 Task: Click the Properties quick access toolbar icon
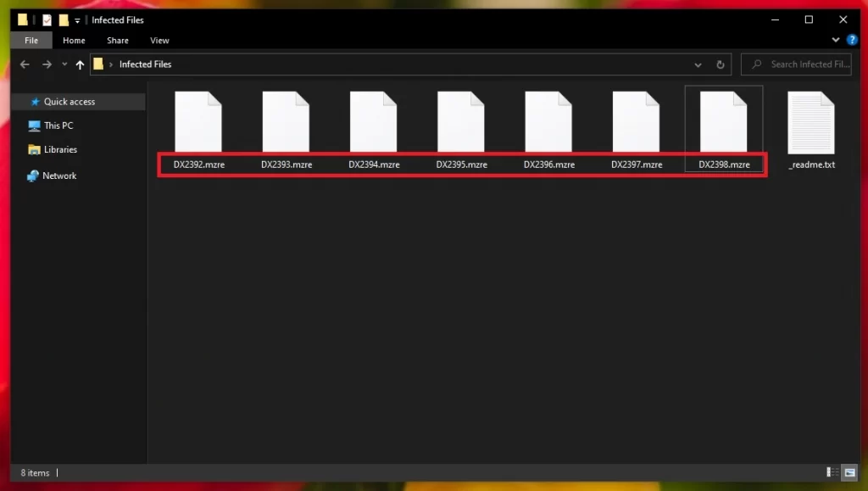tap(47, 20)
